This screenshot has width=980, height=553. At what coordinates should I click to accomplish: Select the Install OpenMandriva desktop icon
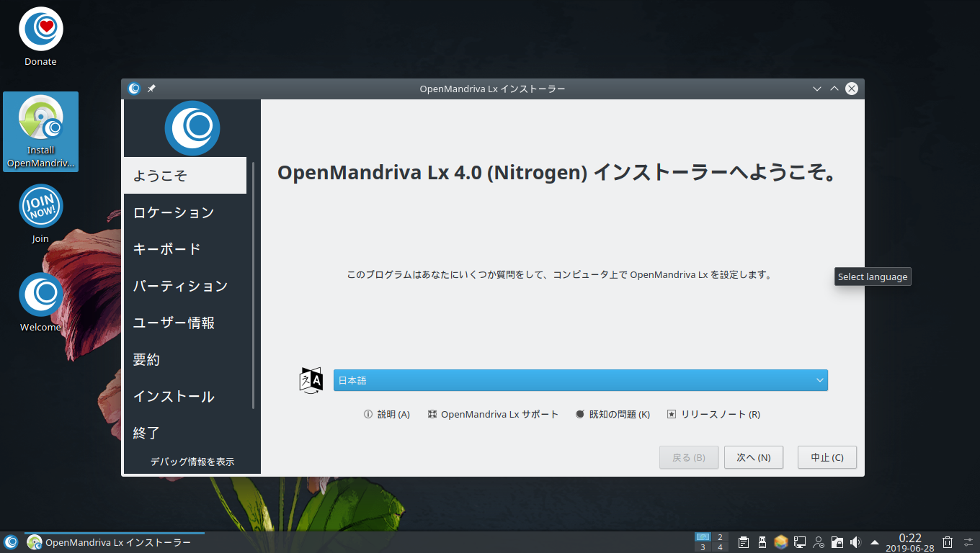40,132
